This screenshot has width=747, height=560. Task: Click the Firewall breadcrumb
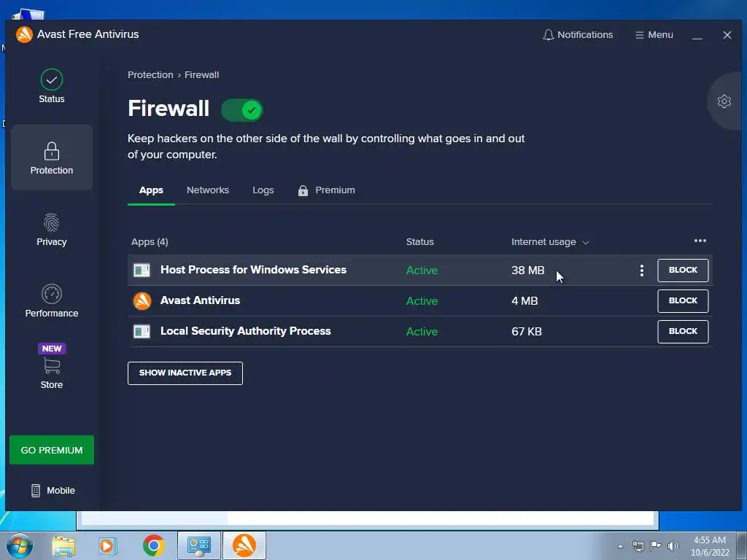tap(201, 75)
